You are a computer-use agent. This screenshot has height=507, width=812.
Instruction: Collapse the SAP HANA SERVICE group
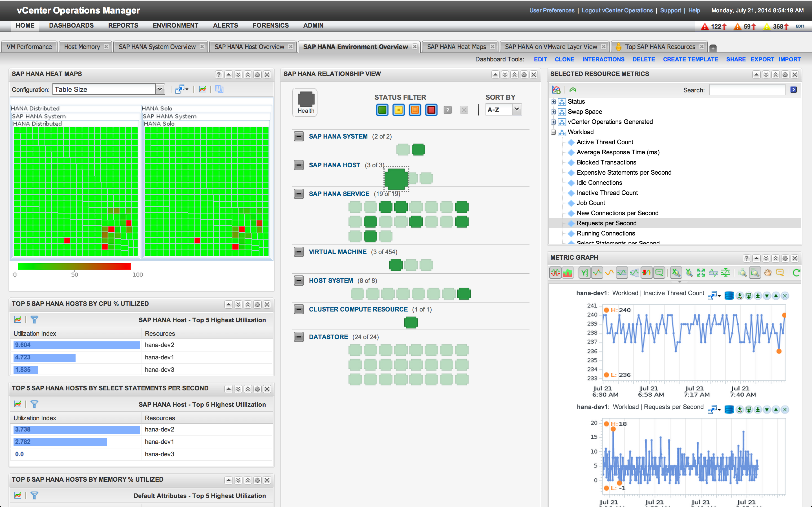(x=299, y=194)
